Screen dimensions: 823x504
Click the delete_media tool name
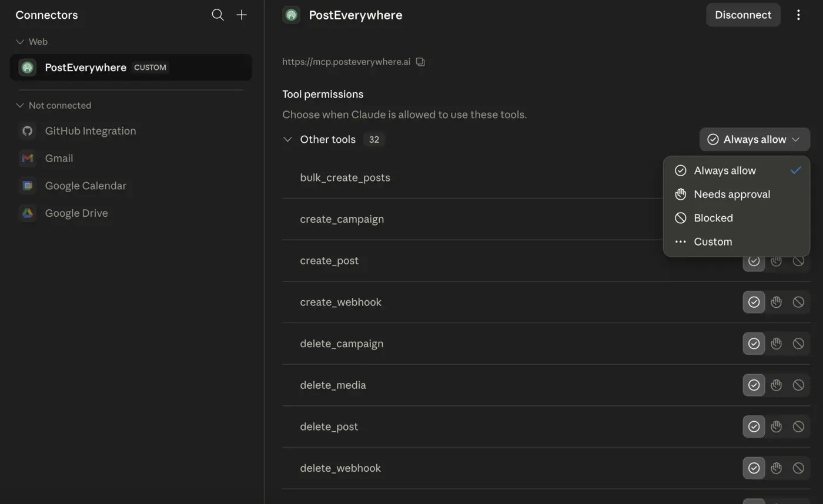click(333, 385)
